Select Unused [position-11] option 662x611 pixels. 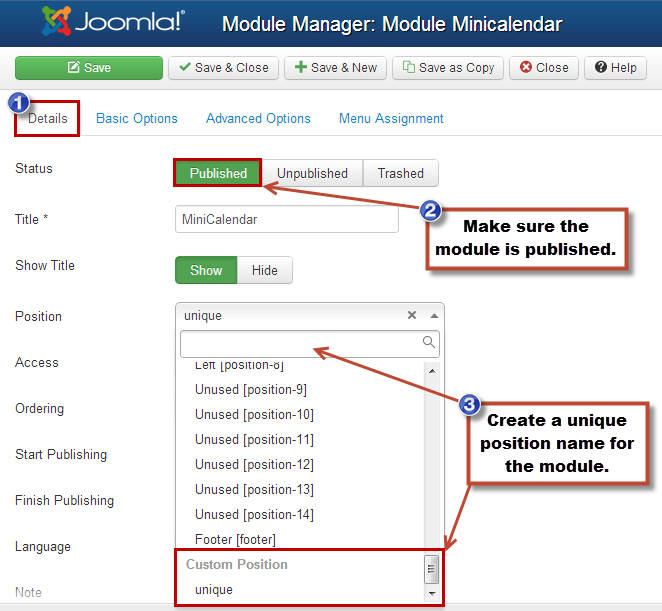pos(254,440)
